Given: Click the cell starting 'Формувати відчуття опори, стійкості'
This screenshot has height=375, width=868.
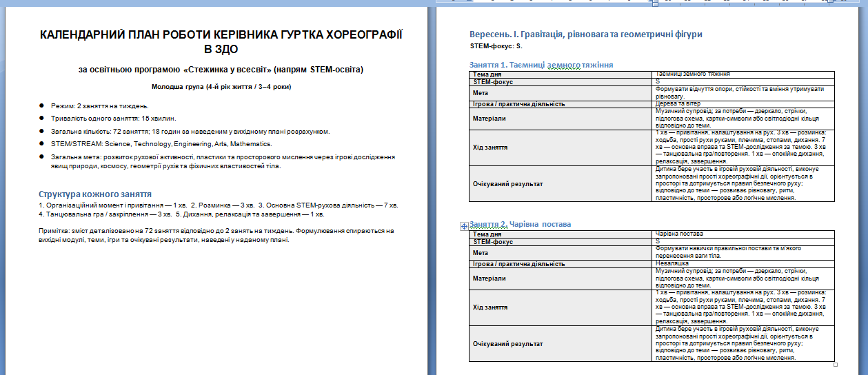Looking at the screenshot, I should pos(743,93).
